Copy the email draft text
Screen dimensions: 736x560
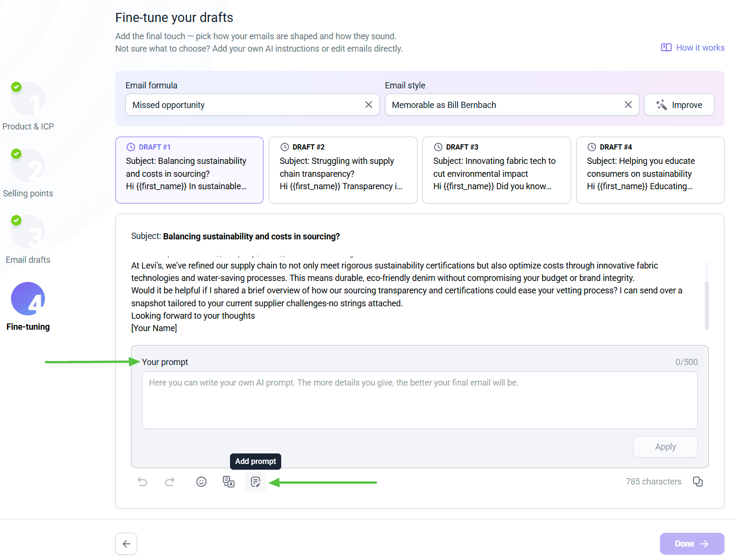pyautogui.click(x=698, y=482)
